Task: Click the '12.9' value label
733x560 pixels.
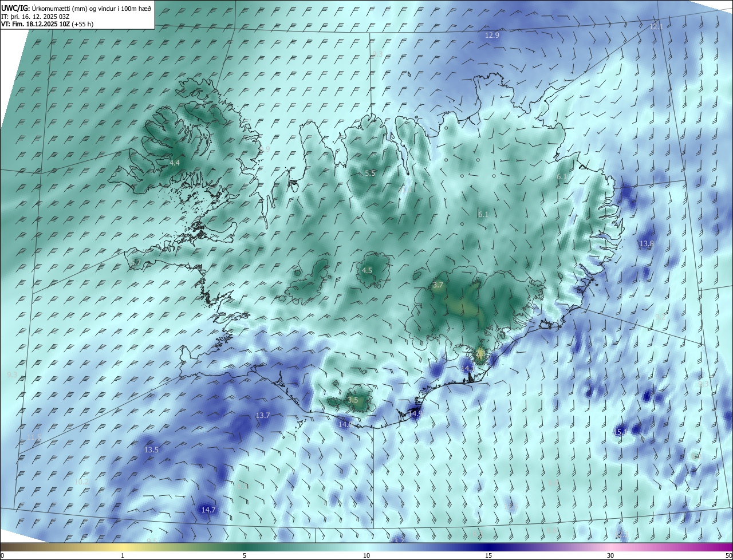Action: click(x=492, y=35)
